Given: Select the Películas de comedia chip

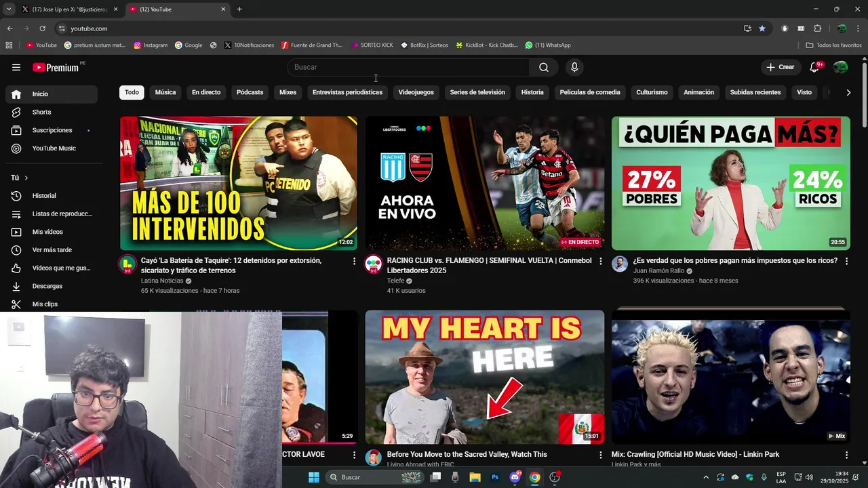Looking at the screenshot, I should 590,92.
